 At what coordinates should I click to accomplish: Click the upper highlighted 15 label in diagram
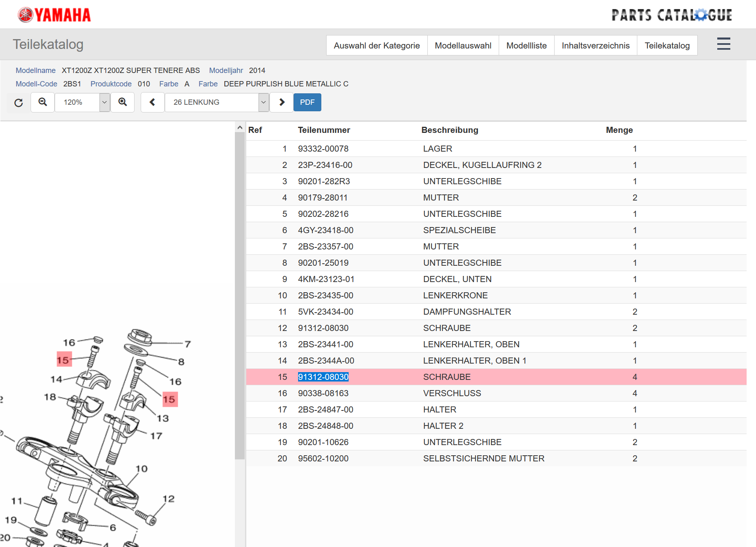click(x=64, y=360)
